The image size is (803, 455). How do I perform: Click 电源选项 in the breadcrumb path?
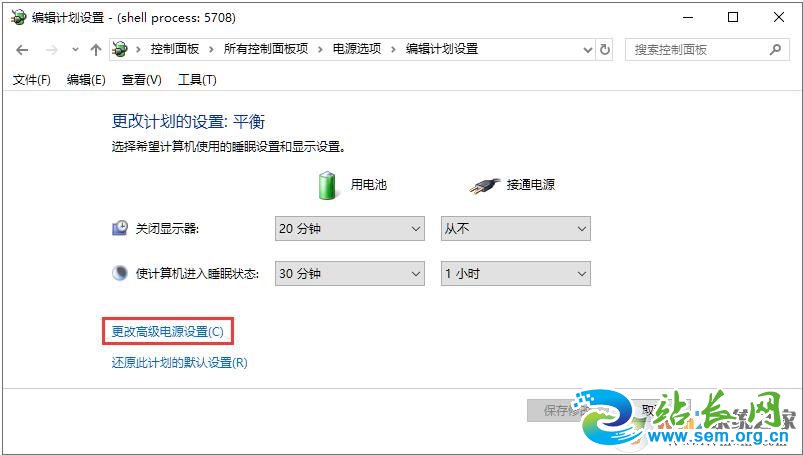pos(357,49)
